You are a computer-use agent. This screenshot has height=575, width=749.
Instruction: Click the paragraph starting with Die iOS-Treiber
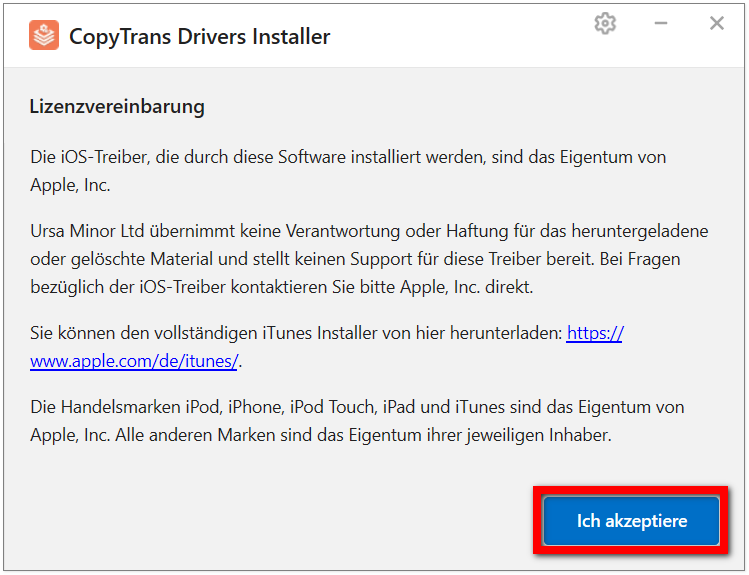(x=348, y=171)
